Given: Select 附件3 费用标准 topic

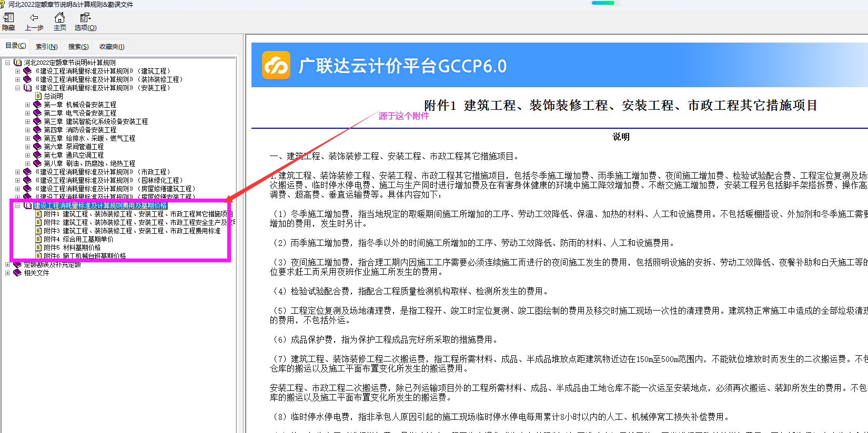Looking at the screenshot, I should (132, 231).
